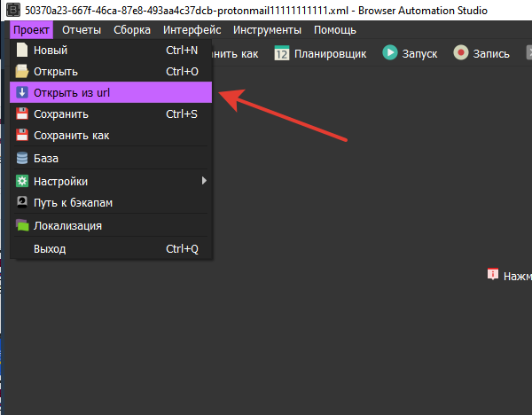The width and height of the screenshot is (532, 415).
Task: Open the Помощь menu
Action: click(335, 30)
